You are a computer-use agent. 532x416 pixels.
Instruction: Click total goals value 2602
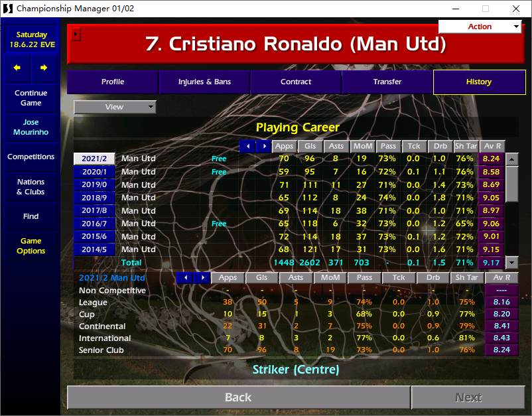pyautogui.click(x=309, y=263)
